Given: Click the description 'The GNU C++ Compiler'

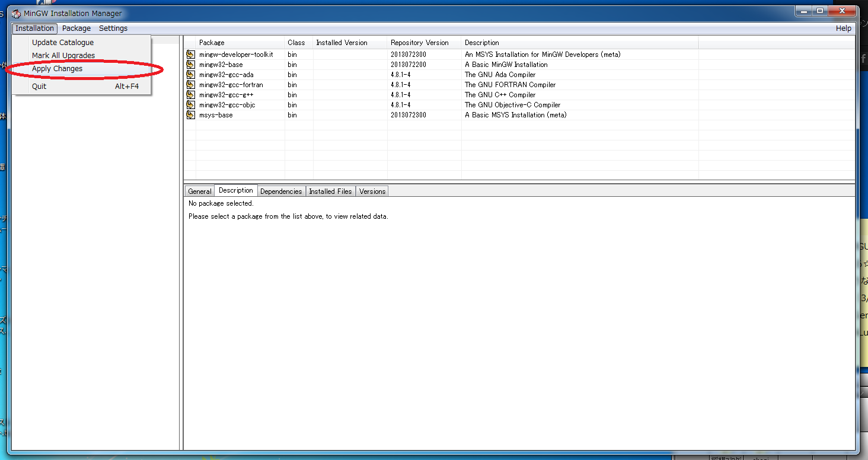Looking at the screenshot, I should pyautogui.click(x=500, y=95).
